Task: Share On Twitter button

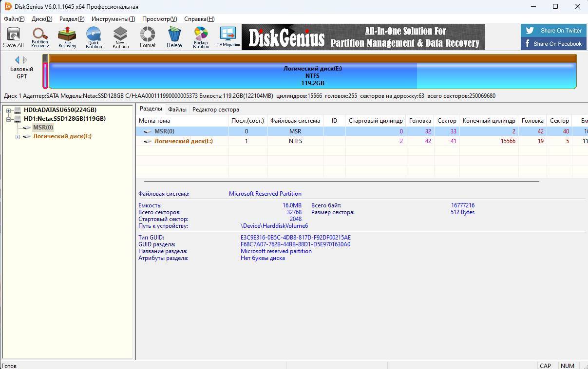Action: click(x=553, y=30)
